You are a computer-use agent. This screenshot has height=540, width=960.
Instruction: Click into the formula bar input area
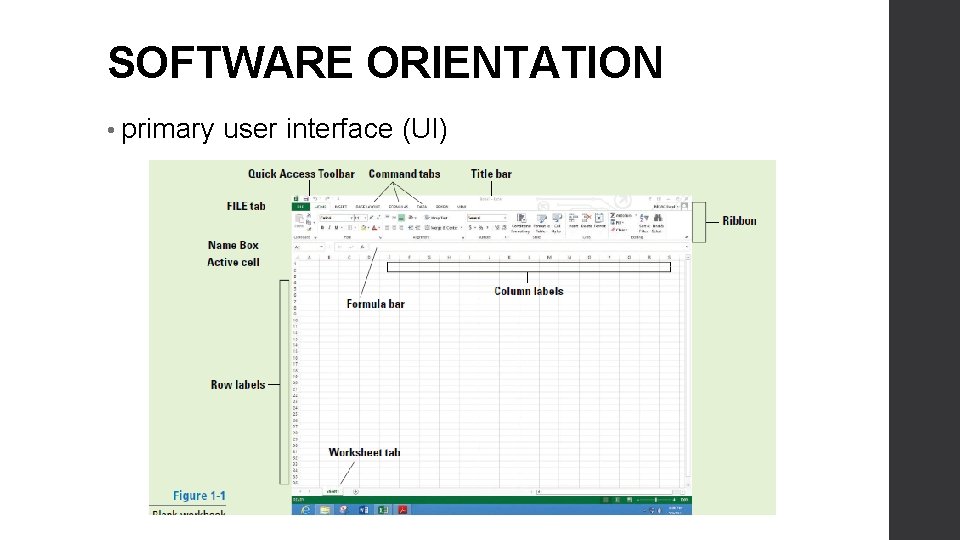tap(527, 247)
